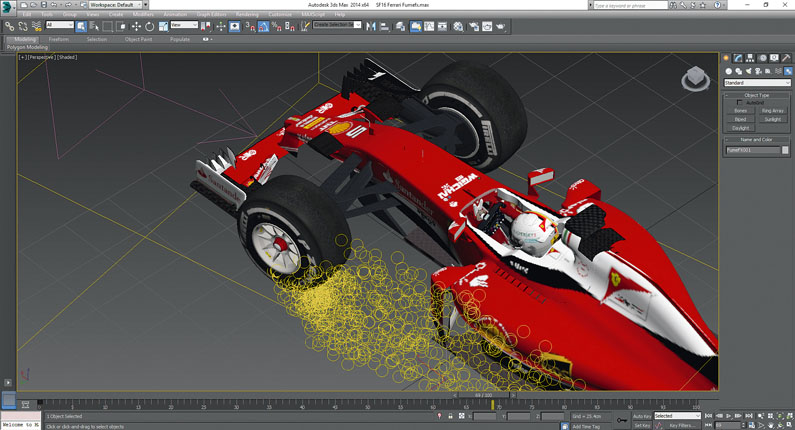Toggle Spinner Snap

point(290,26)
